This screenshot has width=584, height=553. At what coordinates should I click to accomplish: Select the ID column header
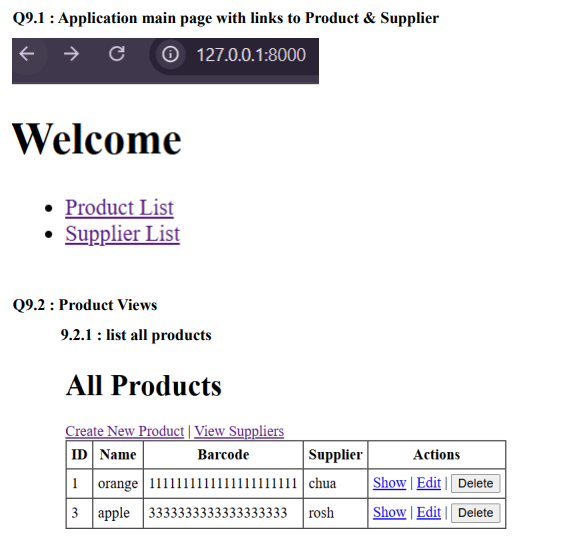pyautogui.click(x=79, y=455)
